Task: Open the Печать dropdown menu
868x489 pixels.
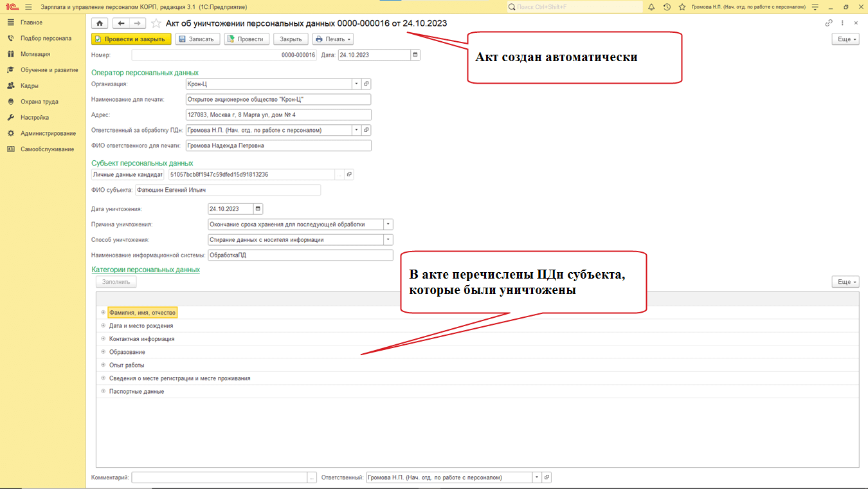Action: tap(332, 39)
